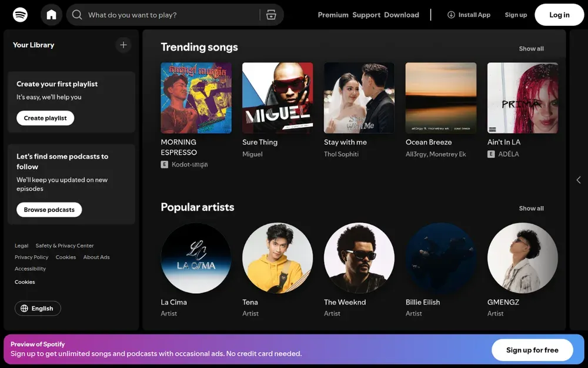Open MORNING ESPRESSO album cover

pos(196,98)
